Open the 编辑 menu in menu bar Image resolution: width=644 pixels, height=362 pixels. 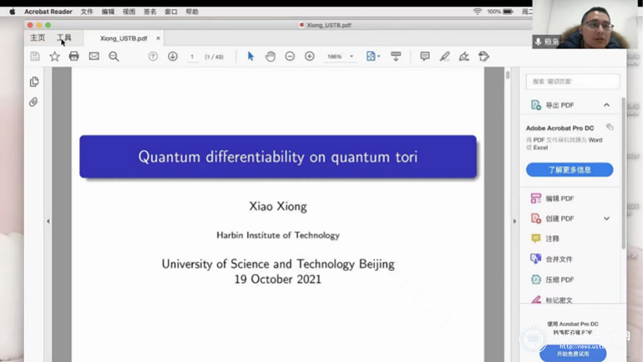tap(108, 11)
